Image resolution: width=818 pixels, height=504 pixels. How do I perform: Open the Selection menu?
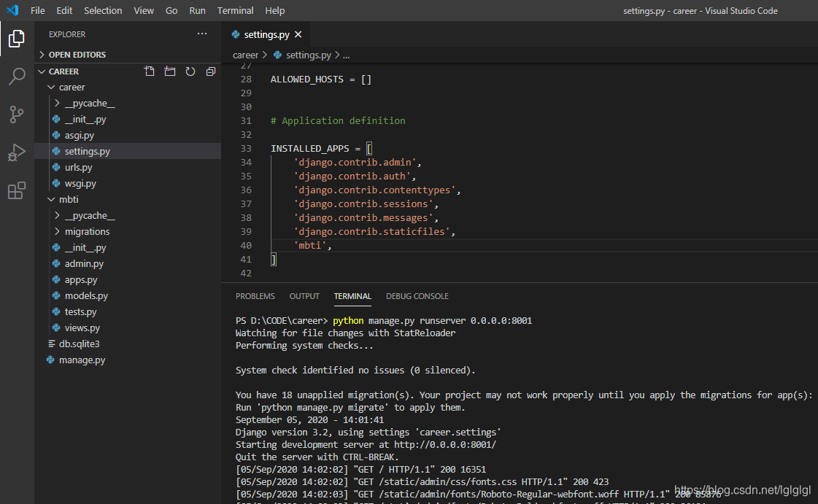[103, 10]
